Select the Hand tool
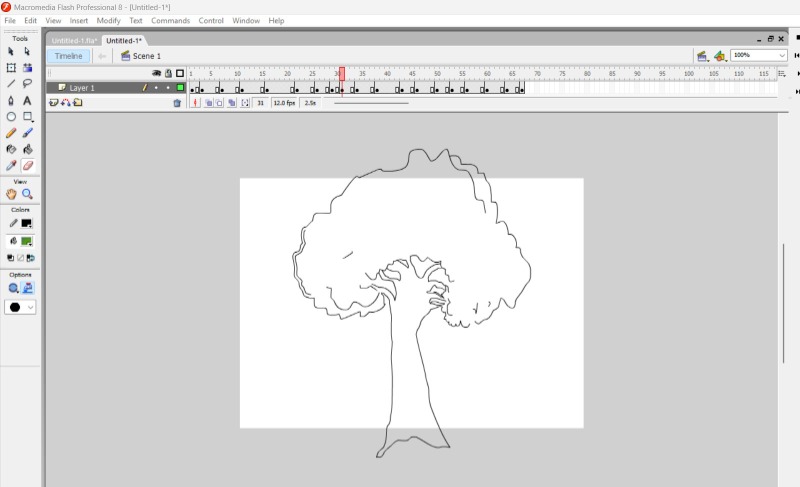The height and width of the screenshot is (487, 800). [x=11, y=194]
